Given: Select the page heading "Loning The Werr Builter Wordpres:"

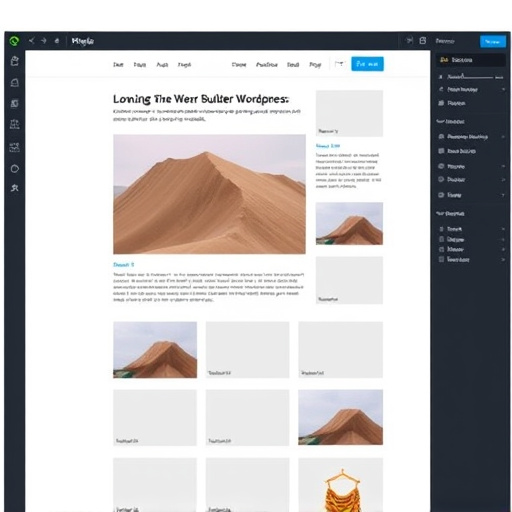Looking at the screenshot, I should coord(201,99).
